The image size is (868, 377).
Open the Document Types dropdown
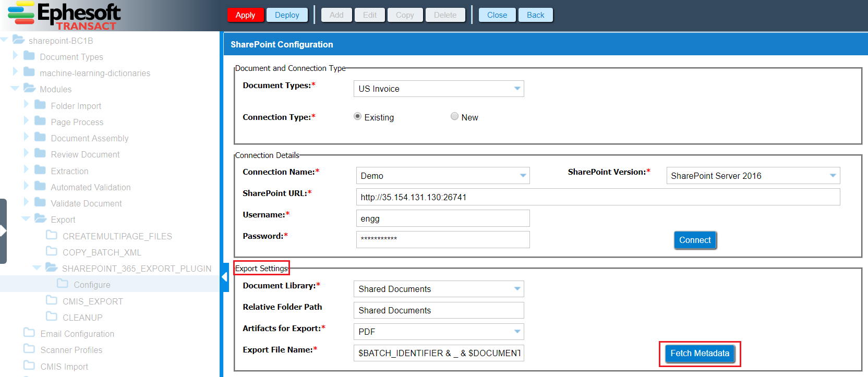pos(517,89)
